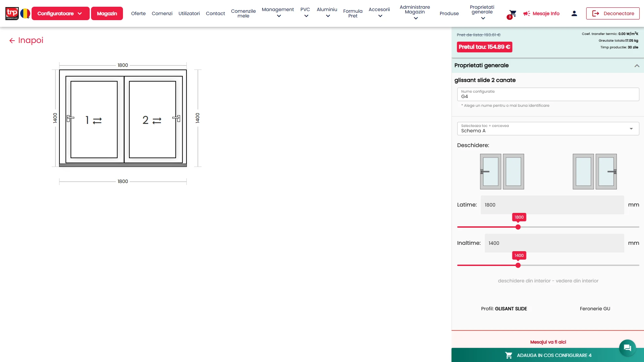
Task: Expand the Management menu
Action: pos(278,12)
